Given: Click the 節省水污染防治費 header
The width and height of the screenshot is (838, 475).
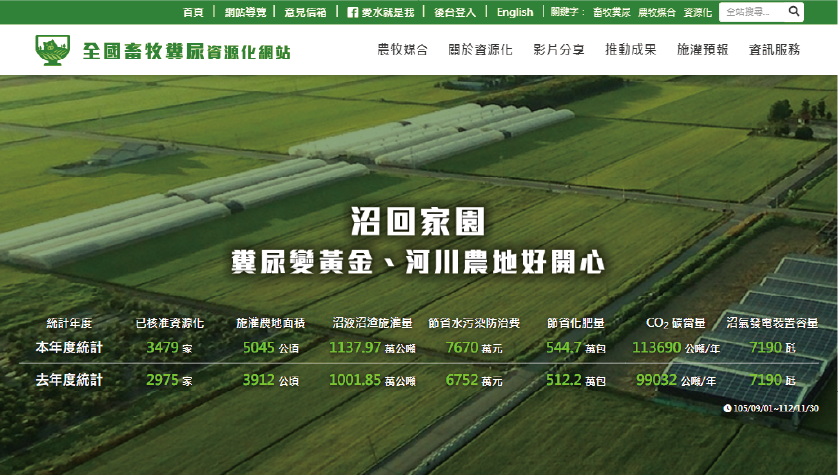Looking at the screenshot, I should coord(474,323).
